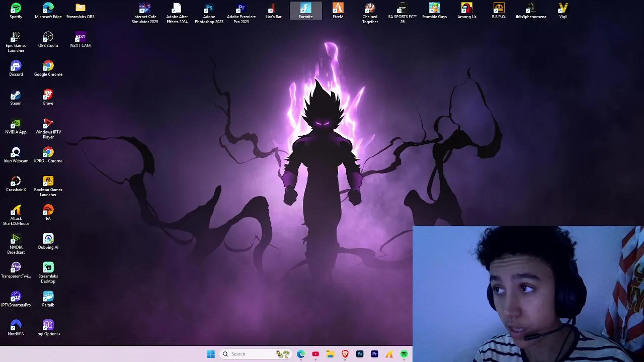Open the Dubbing AI icon

(x=48, y=242)
